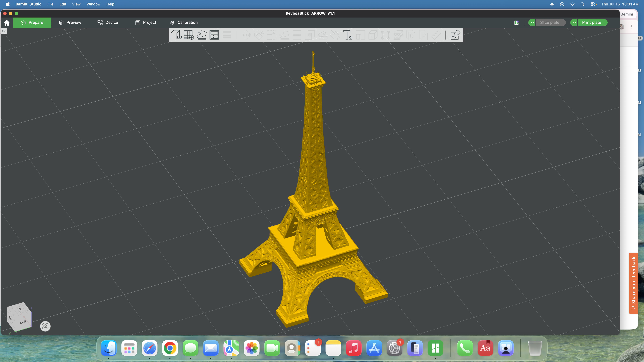644x362 pixels.
Task: Select the Measure ruler tool
Action: 436,35
